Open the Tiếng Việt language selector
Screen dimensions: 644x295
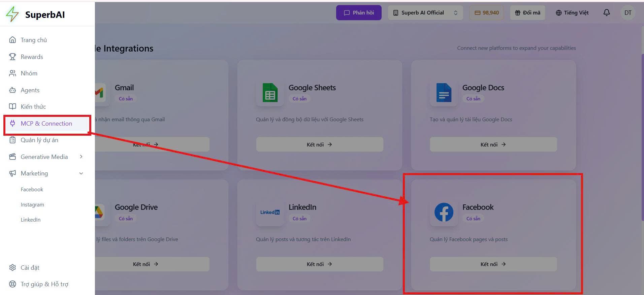[x=572, y=12]
